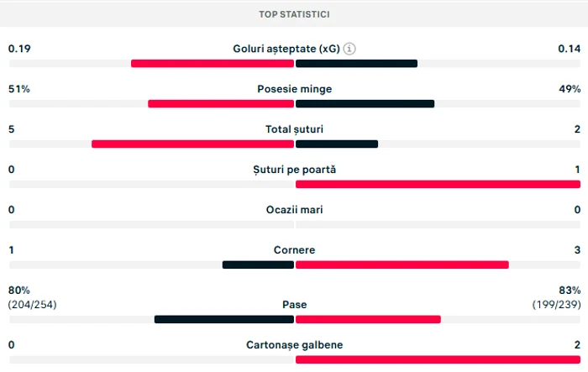Select the dark home corners bar

(258, 265)
